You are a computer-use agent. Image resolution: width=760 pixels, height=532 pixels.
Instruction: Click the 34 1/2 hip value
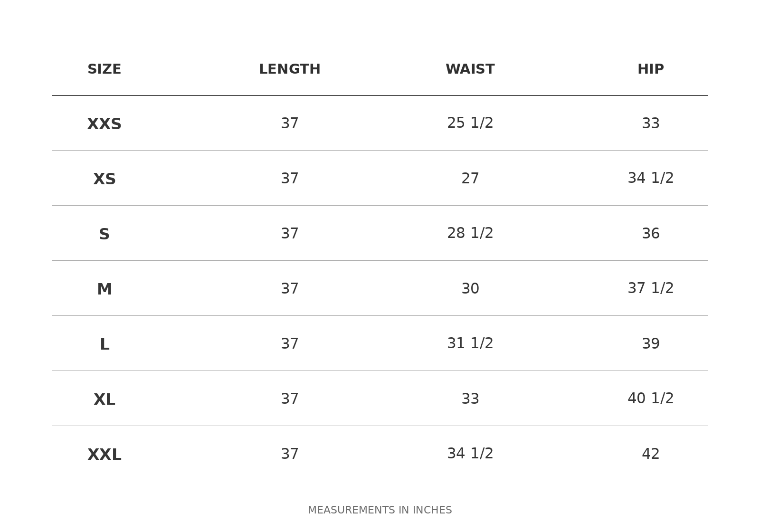(x=651, y=179)
